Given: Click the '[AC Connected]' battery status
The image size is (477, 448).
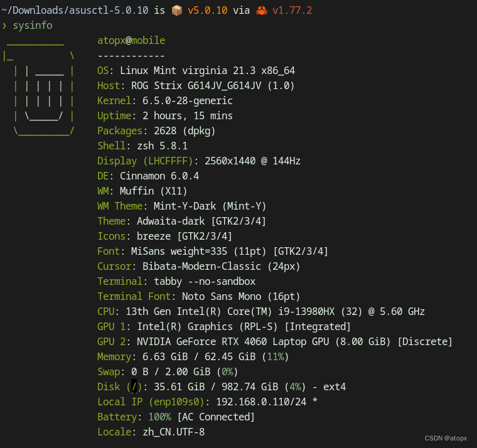Looking at the screenshot, I should [x=216, y=417].
